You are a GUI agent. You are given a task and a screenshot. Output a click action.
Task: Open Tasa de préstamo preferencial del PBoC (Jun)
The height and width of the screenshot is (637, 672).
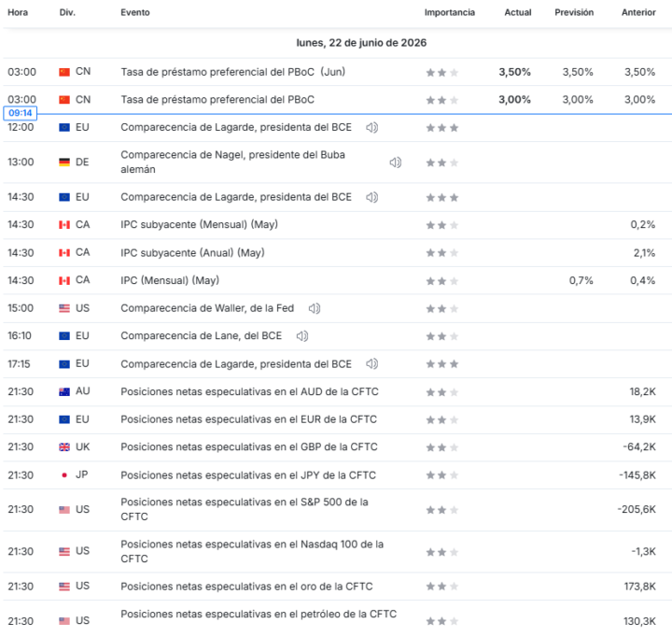pos(232,72)
